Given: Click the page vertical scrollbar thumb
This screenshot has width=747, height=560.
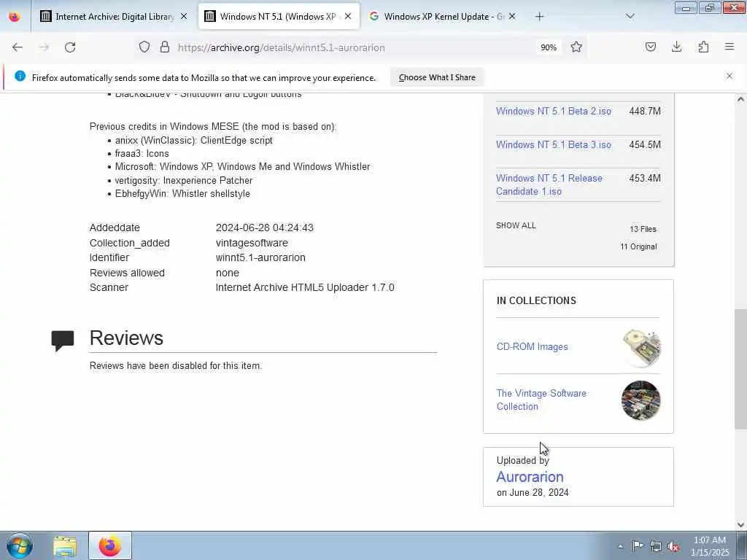Looking at the screenshot, I should click(740, 369).
